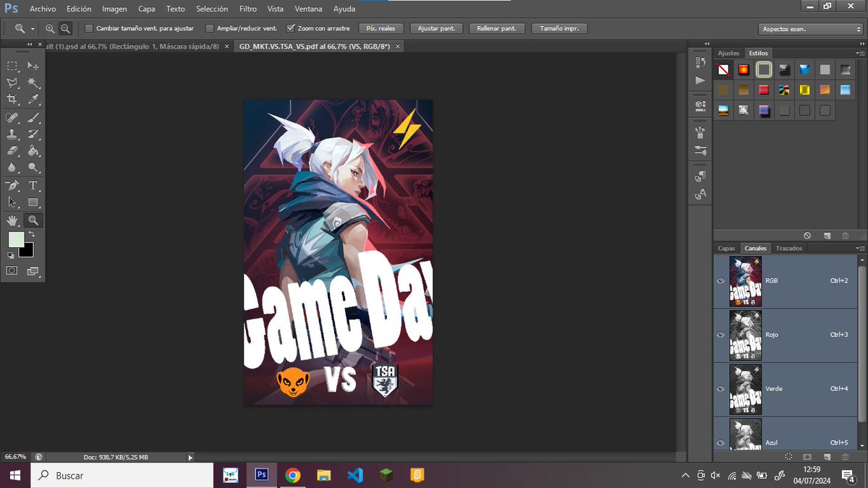Save selection as channel icon
This screenshot has width=868, height=488.
[x=807, y=457]
